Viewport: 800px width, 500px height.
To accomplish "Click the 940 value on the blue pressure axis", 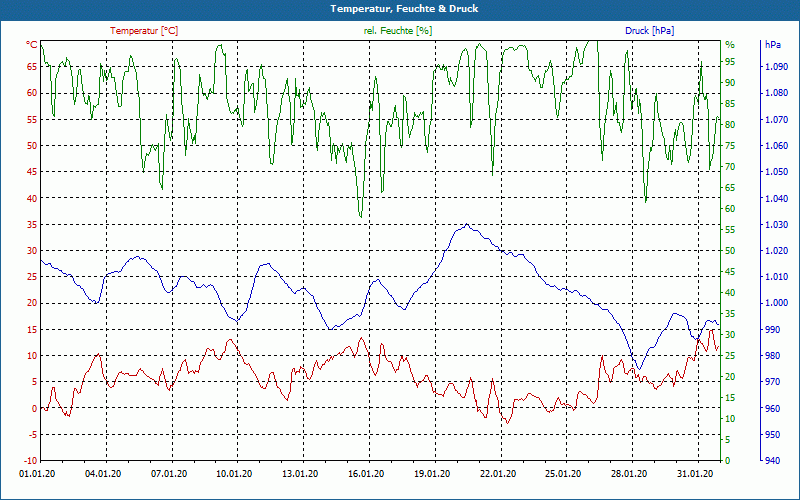I will [x=773, y=460].
